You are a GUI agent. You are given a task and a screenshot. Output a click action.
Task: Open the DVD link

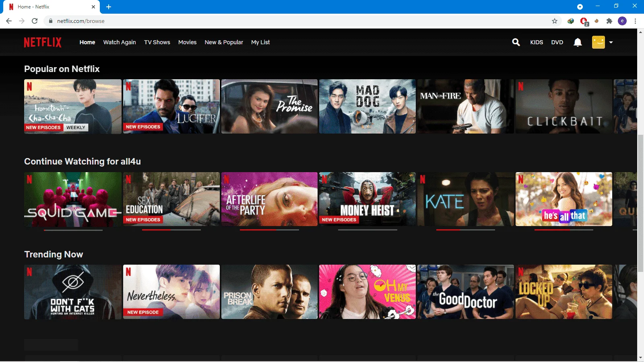[557, 42]
